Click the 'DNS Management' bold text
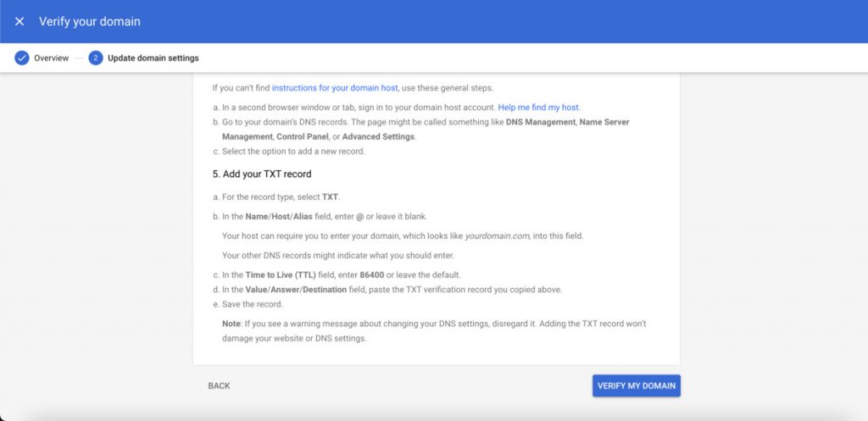 tap(541, 122)
